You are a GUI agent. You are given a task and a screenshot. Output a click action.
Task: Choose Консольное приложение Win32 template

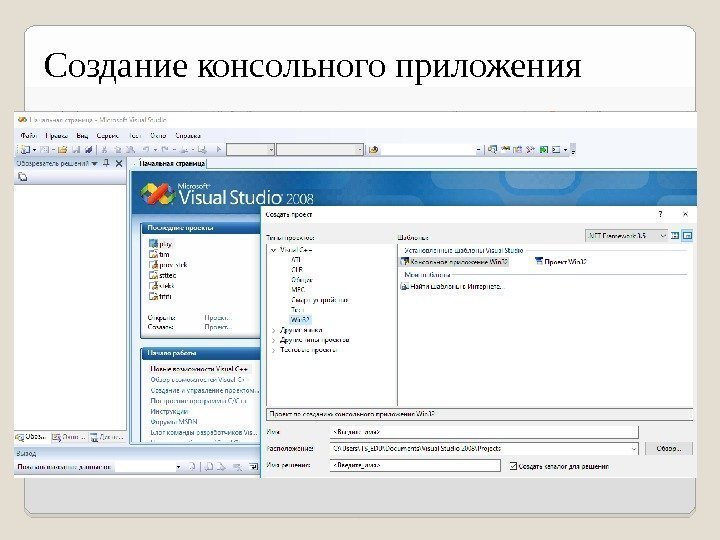pos(455,262)
